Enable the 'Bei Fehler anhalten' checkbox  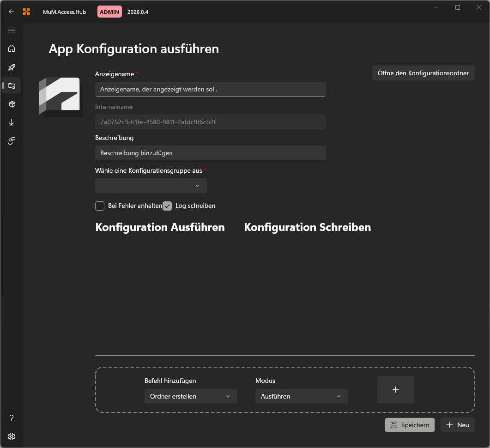(x=100, y=206)
